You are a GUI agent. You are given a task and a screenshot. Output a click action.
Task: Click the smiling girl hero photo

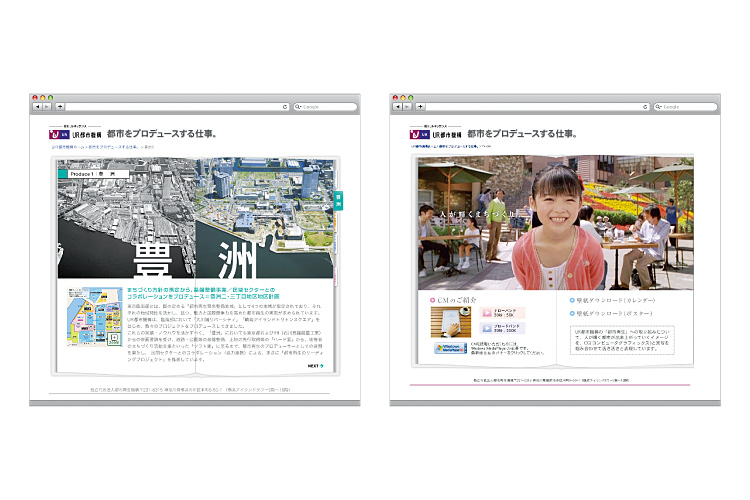pos(555,223)
